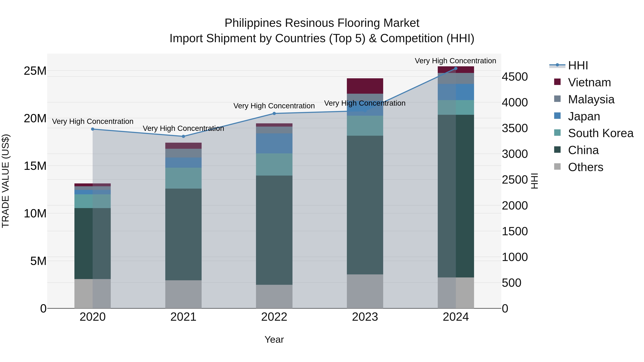Click the Others segment of the 2023 bar
This screenshot has height=362, width=644.
click(365, 291)
